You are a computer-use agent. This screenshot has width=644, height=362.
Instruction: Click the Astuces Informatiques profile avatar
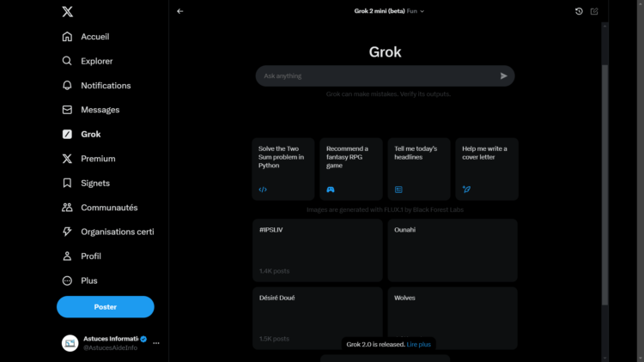point(70,343)
